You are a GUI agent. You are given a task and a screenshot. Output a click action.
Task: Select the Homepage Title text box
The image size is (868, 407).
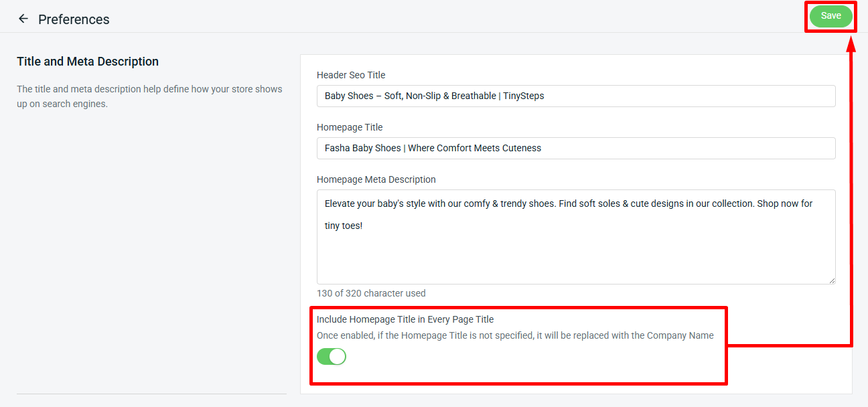click(x=576, y=148)
